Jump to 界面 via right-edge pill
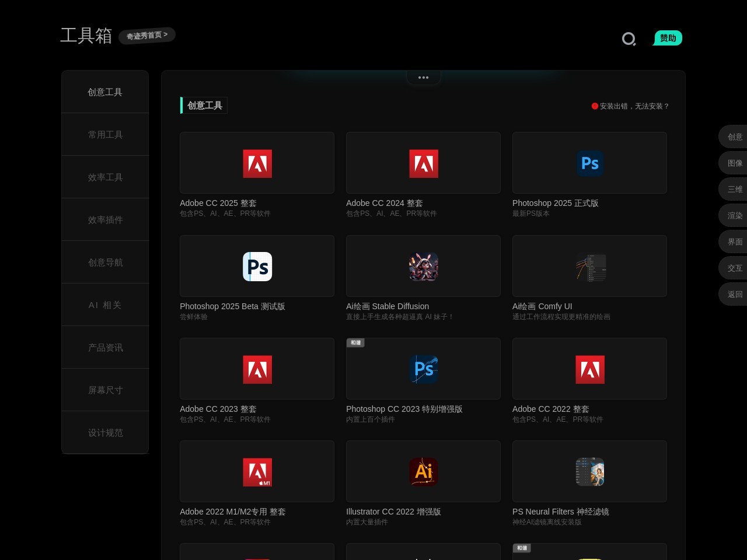747x560 pixels. pos(734,242)
